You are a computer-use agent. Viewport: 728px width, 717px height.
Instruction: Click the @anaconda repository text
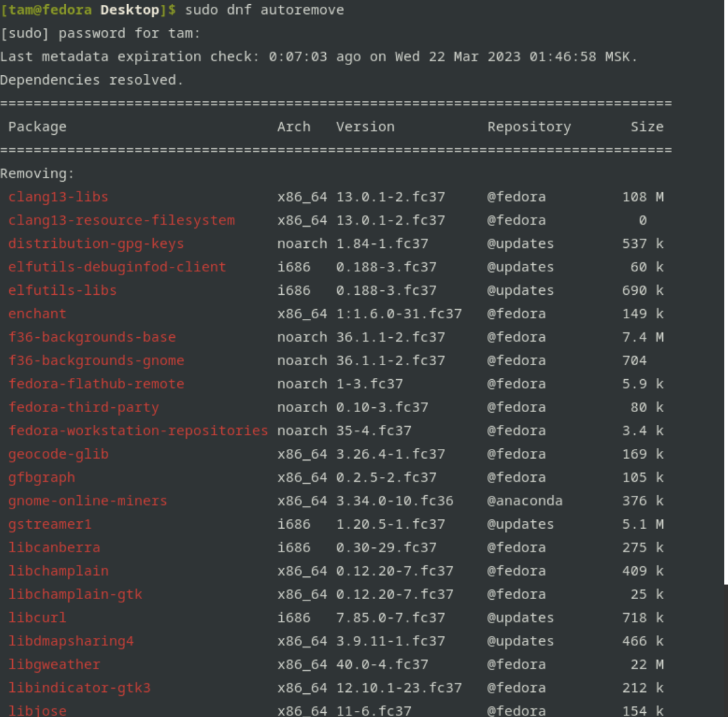(525, 501)
